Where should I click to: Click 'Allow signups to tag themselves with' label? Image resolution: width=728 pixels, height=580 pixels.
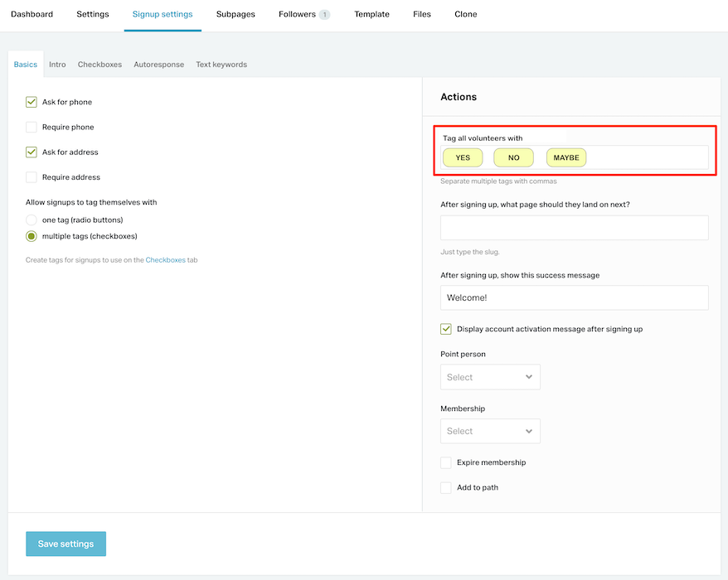pos(91,202)
